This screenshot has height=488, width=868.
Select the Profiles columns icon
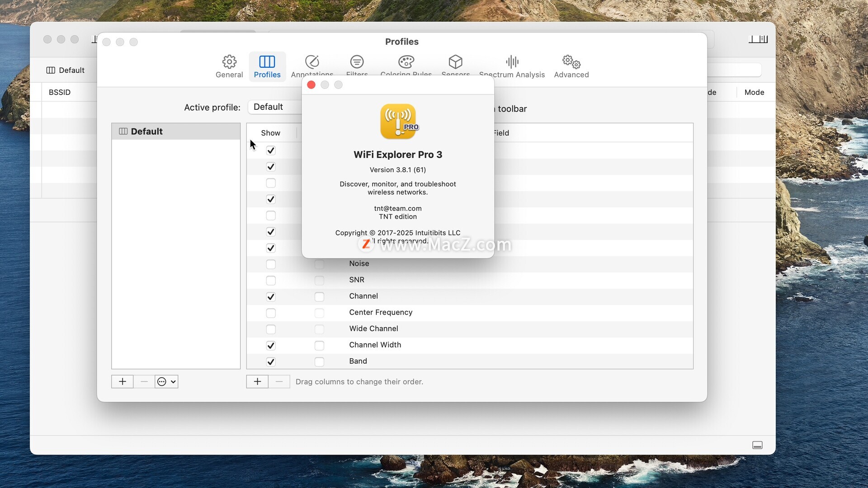pos(267,62)
